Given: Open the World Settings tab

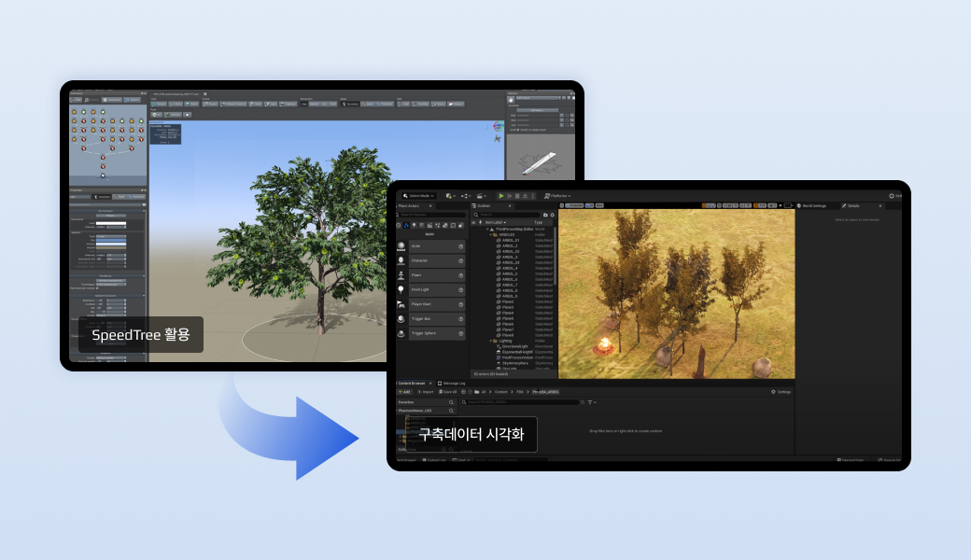Looking at the screenshot, I should [x=814, y=206].
